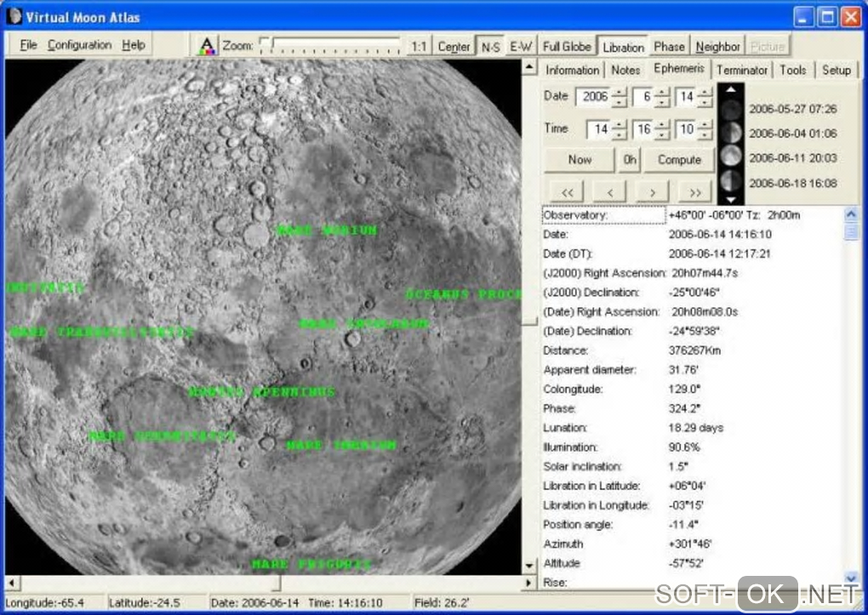Toggle the Phase display button

(x=669, y=47)
